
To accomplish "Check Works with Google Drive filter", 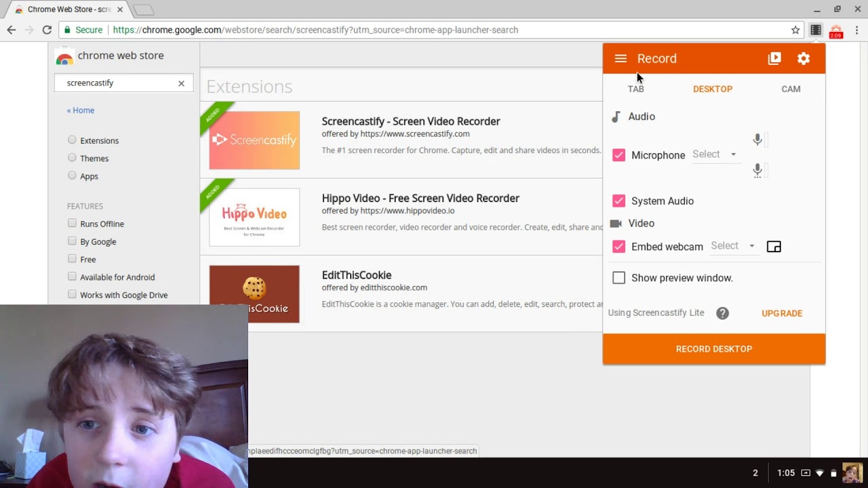I will tap(72, 294).
